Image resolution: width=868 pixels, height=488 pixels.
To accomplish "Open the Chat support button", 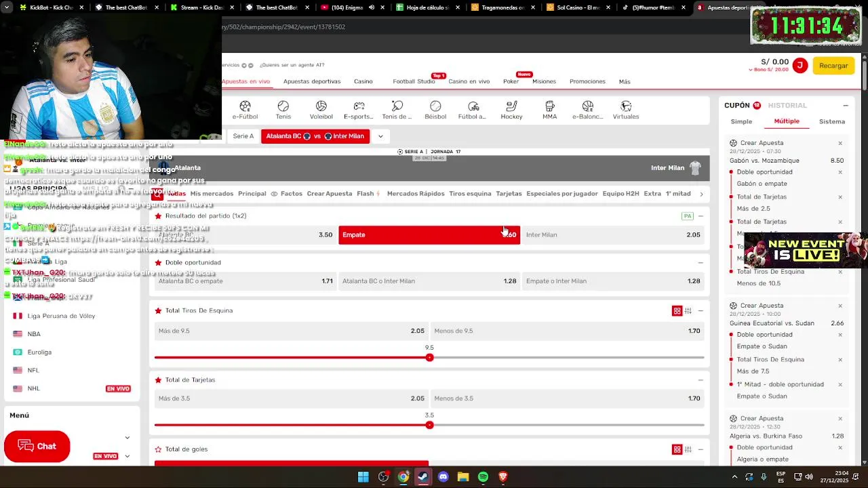I will (x=37, y=446).
